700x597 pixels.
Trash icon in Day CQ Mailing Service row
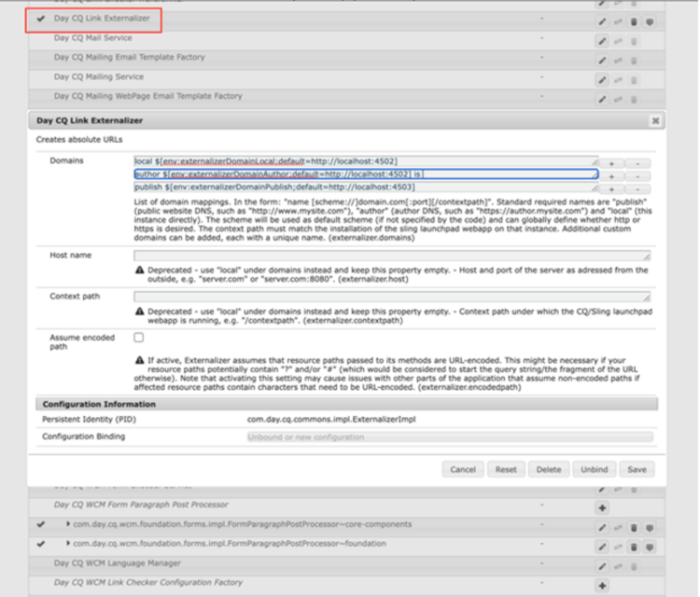point(634,80)
